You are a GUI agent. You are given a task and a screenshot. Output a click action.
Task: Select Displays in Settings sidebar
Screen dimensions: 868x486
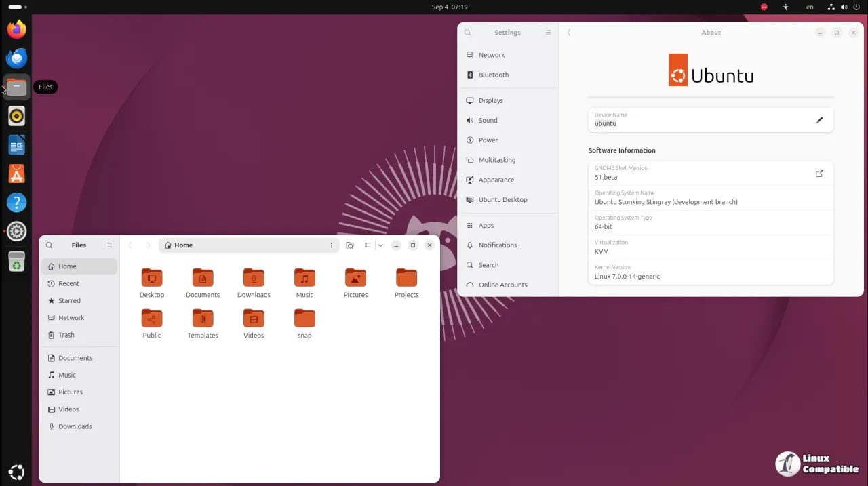point(509,100)
